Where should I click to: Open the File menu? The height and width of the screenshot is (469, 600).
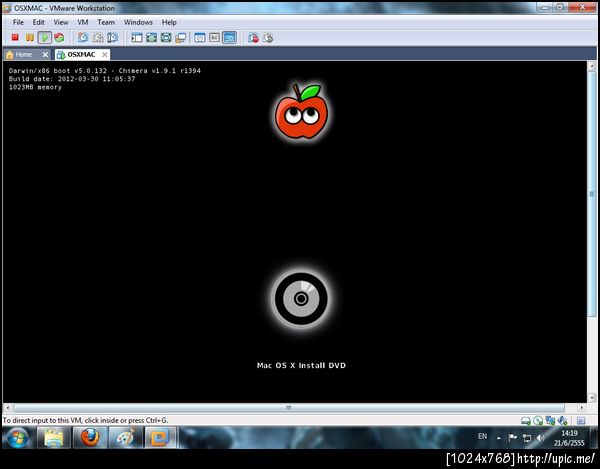coord(18,22)
